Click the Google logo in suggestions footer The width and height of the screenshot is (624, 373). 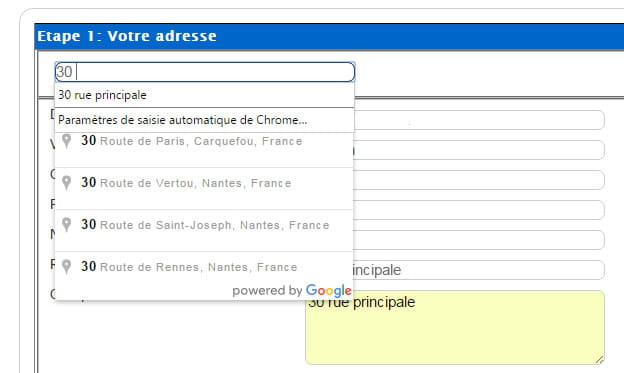click(x=329, y=291)
